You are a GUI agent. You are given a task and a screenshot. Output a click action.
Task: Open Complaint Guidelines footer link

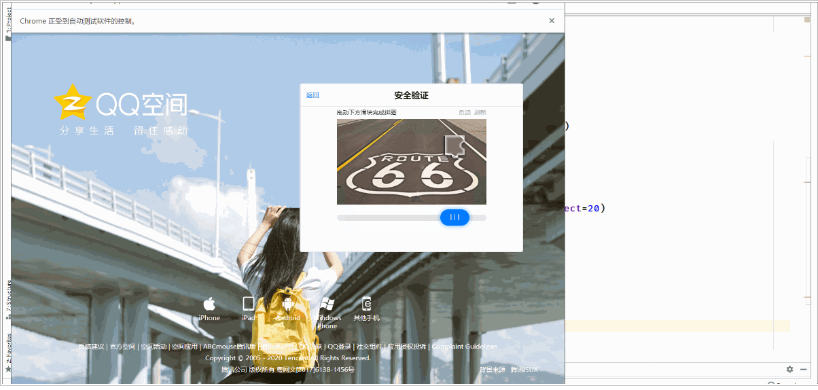[464, 347]
